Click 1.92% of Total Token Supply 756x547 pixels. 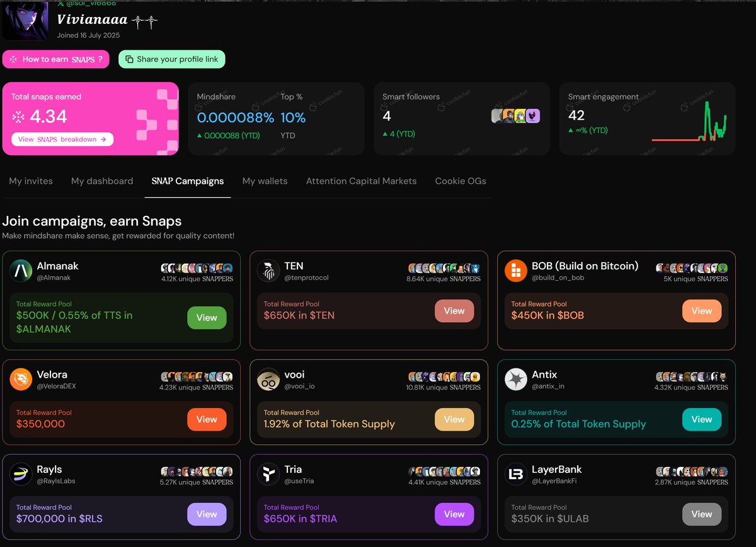click(x=329, y=424)
